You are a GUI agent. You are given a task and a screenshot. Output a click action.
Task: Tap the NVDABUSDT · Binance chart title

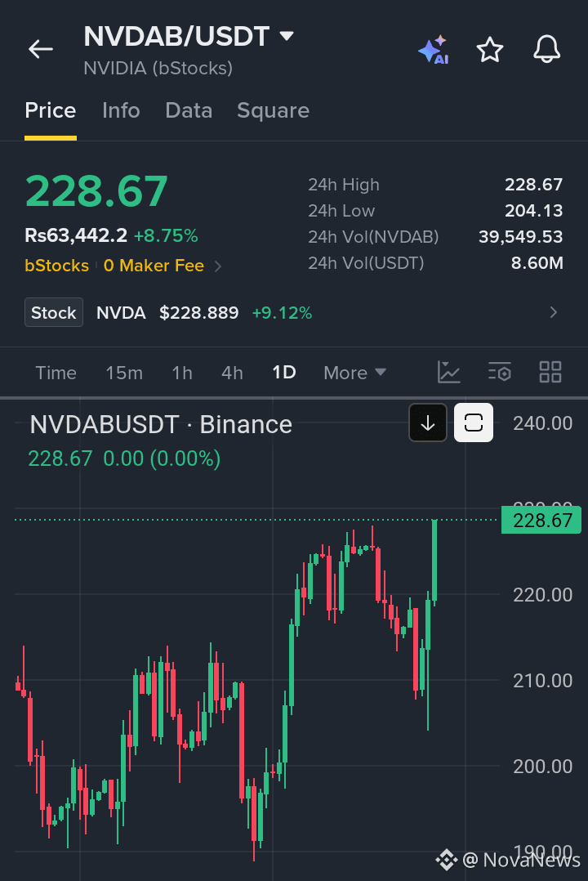click(x=161, y=424)
